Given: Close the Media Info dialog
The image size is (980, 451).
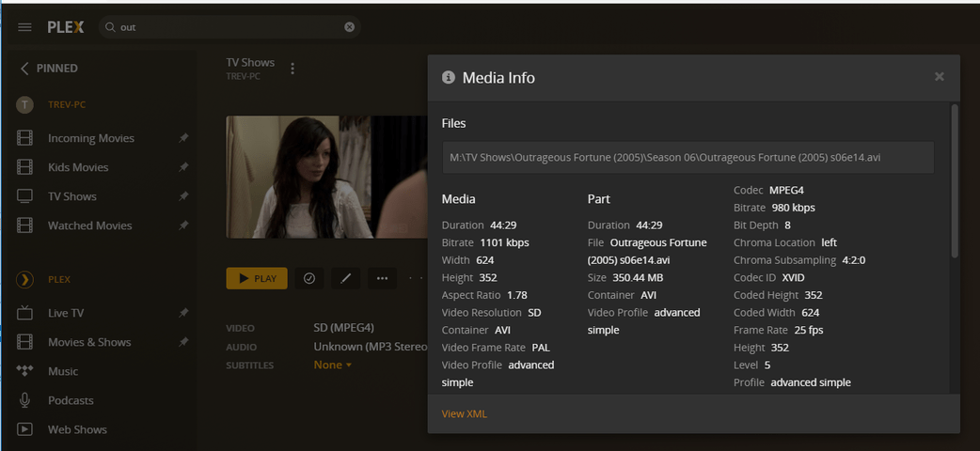Looking at the screenshot, I should click(x=940, y=77).
